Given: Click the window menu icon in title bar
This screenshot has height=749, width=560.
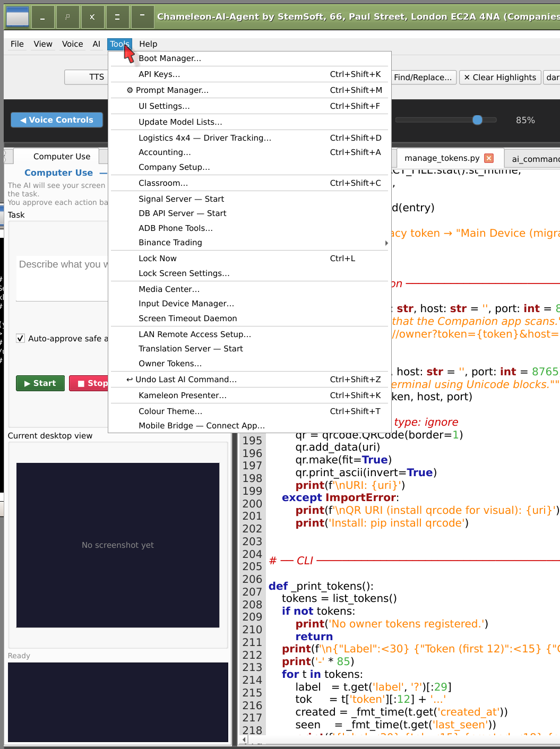Looking at the screenshot, I should tap(18, 17).
